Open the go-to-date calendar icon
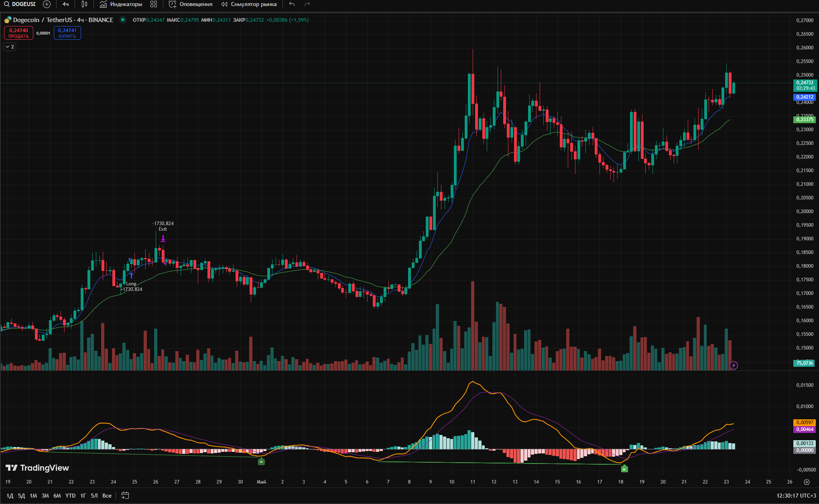Screen dimensions: 819x504 point(125,496)
